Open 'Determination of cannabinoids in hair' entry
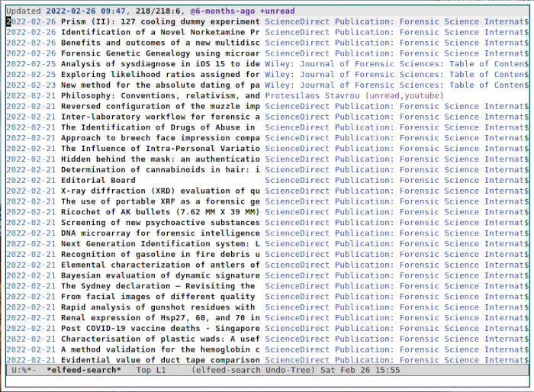This screenshot has height=392, width=534. pos(160,169)
